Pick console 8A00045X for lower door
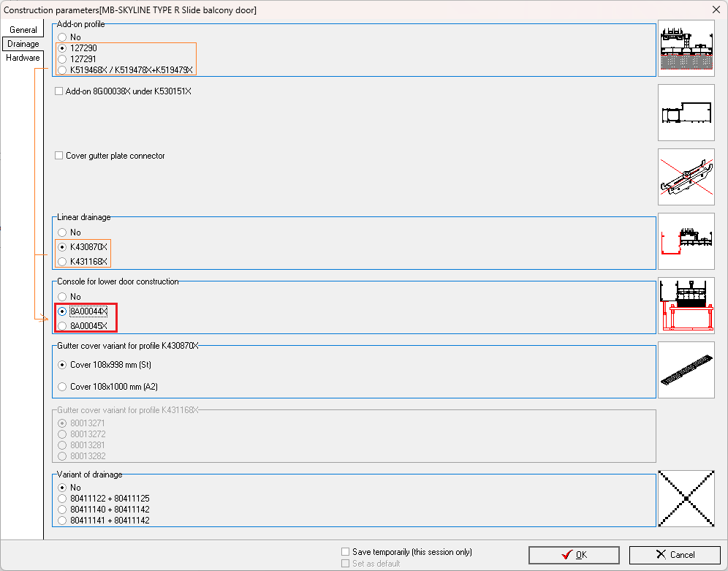 tap(62, 326)
